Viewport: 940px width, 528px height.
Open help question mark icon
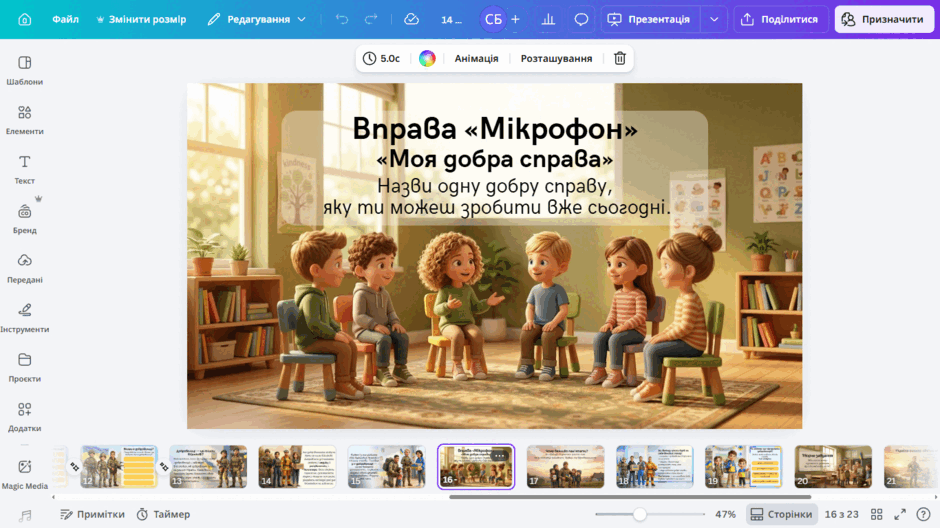tap(923, 514)
